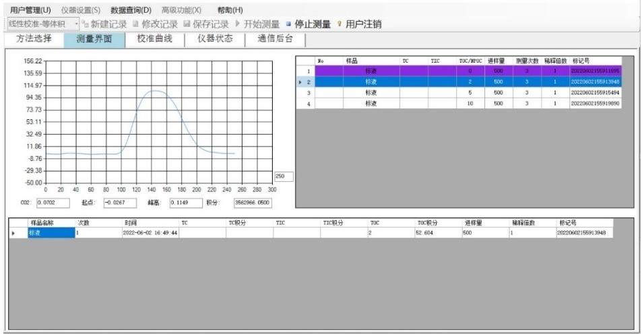Screen dimensions: 644x334
Task: Click the 新建记录 toolbar icon
Action: [x=86, y=24]
